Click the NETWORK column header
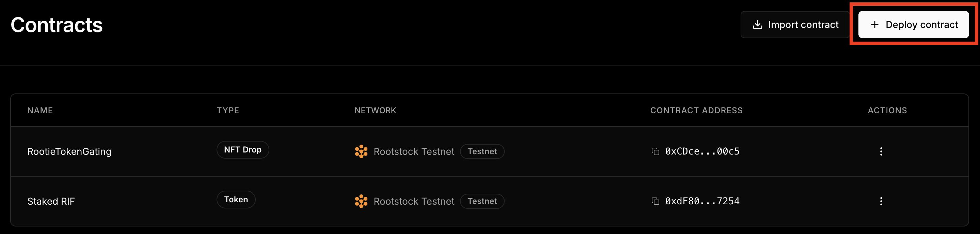The width and height of the screenshot is (980, 234). pyautogui.click(x=375, y=111)
